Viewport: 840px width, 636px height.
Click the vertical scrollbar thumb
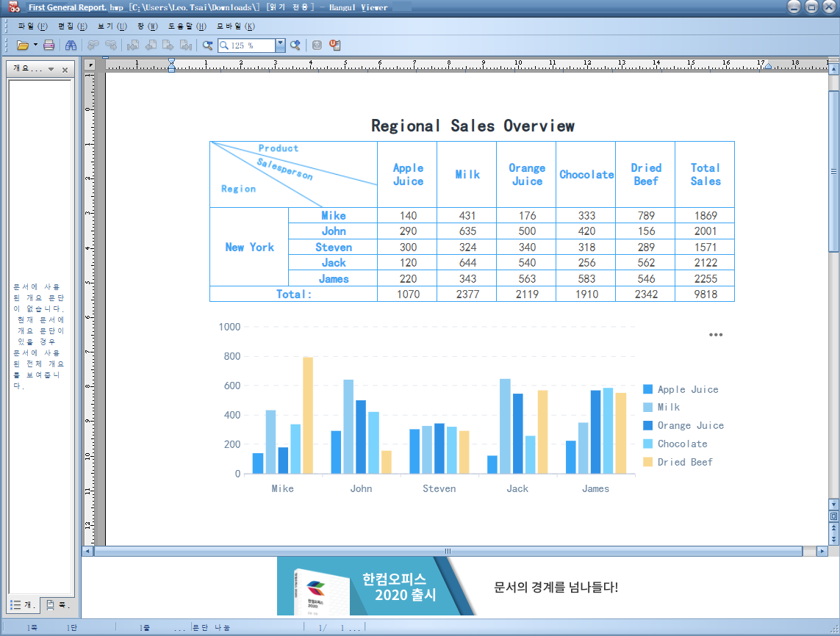coord(833,171)
